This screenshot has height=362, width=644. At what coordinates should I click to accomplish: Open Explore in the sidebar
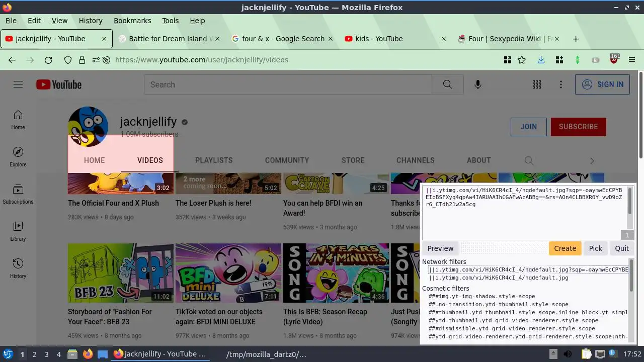[18, 157]
